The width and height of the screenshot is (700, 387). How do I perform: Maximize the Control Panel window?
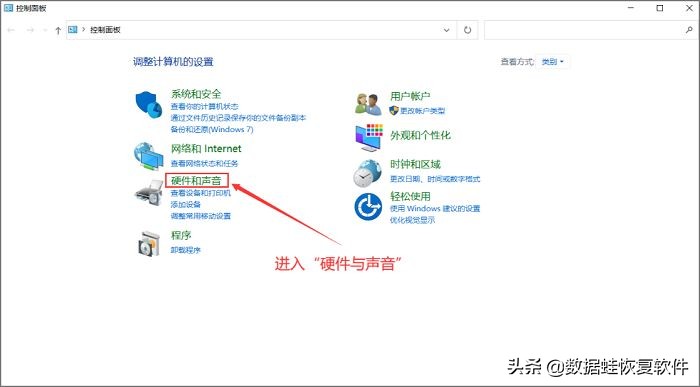660,8
